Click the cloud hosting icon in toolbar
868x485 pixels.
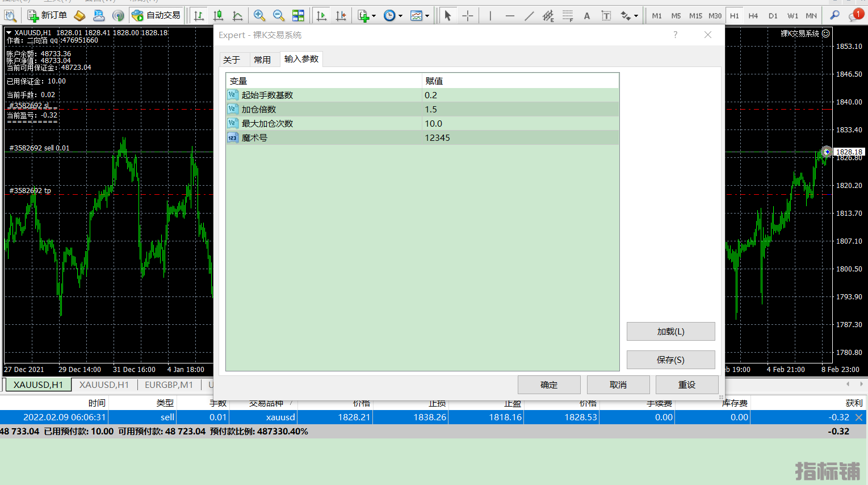(99, 16)
